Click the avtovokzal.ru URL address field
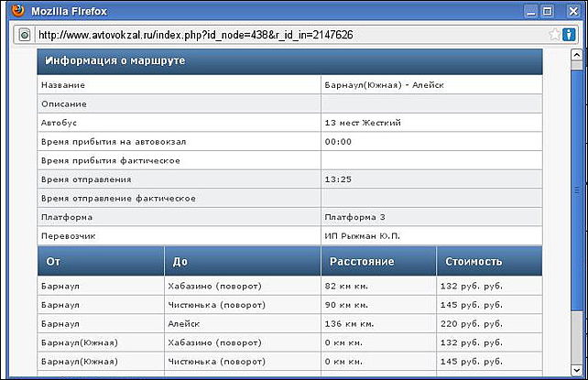 (275, 34)
